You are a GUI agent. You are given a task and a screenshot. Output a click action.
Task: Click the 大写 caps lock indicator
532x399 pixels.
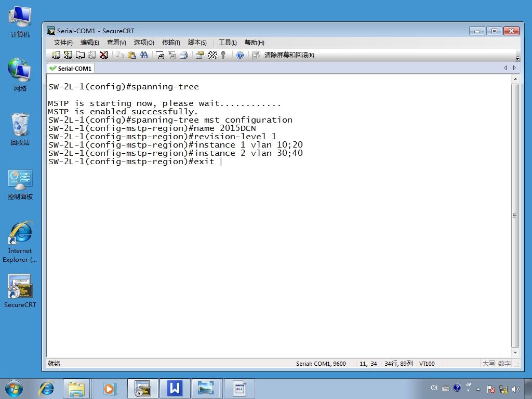[x=488, y=364]
